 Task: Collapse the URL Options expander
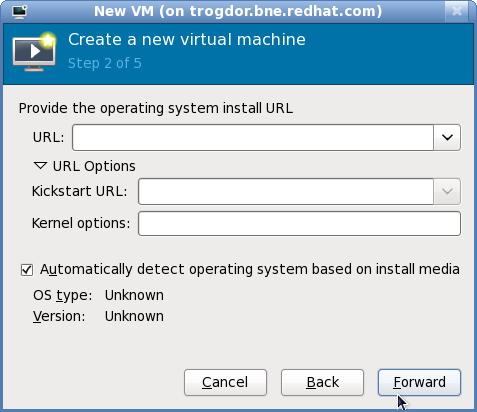[40, 166]
